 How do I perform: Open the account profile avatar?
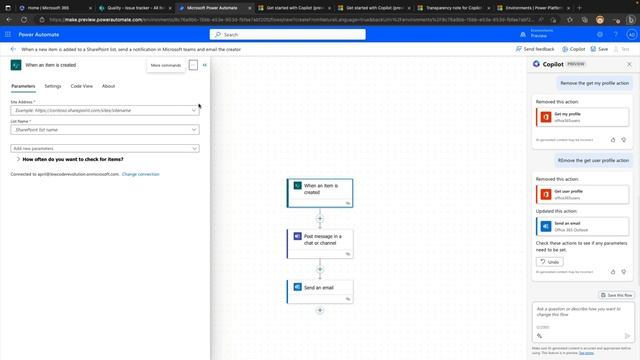coord(631,35)
